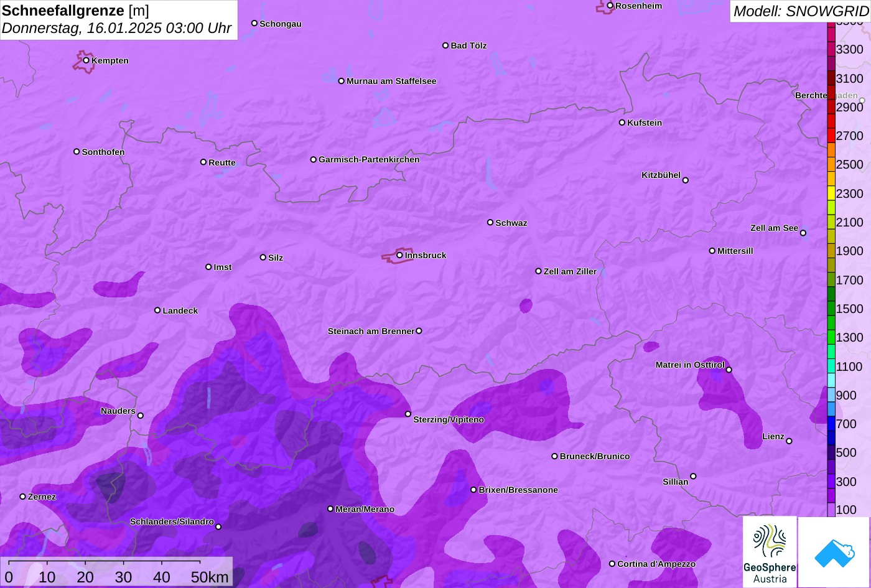The image size is (871, 588).
Task: Select the Bruneck/Brunico label
Action: point(595,457)
